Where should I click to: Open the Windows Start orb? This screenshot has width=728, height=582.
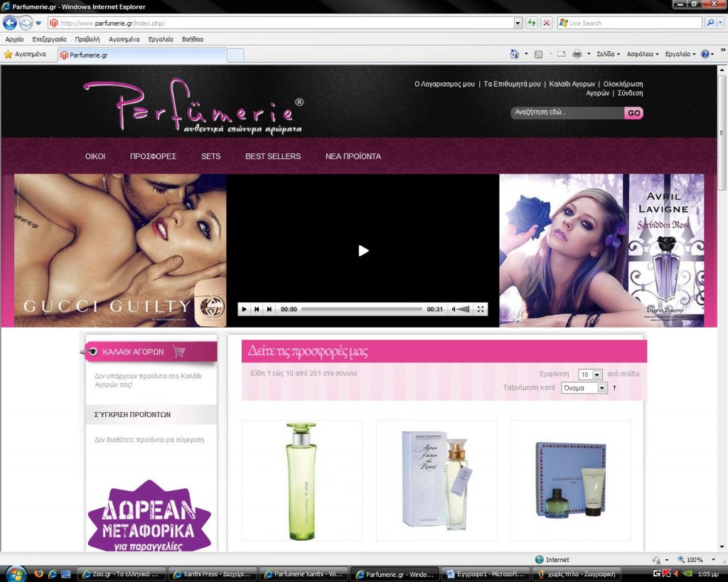[x=16, y=574]
